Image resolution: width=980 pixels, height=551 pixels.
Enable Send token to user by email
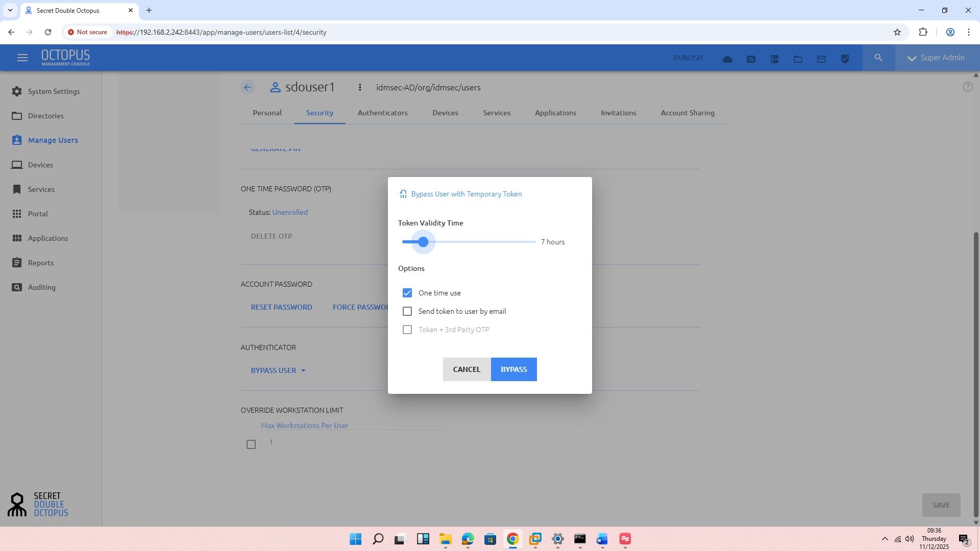click(407, 311)
